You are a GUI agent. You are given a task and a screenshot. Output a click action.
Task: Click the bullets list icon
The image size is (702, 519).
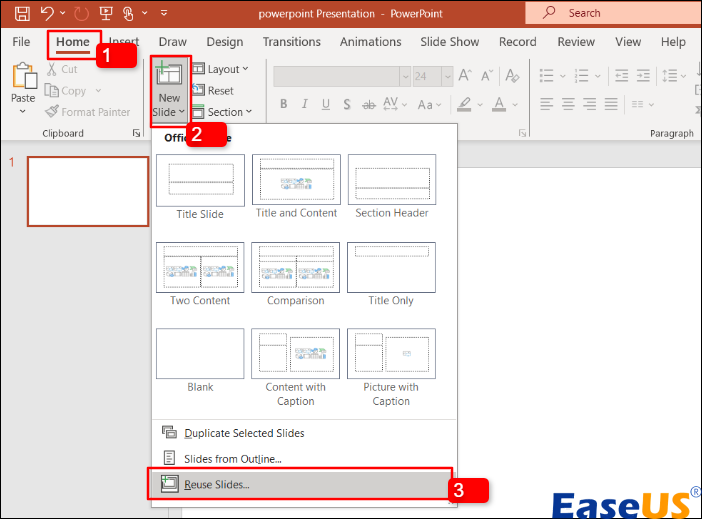547,76
